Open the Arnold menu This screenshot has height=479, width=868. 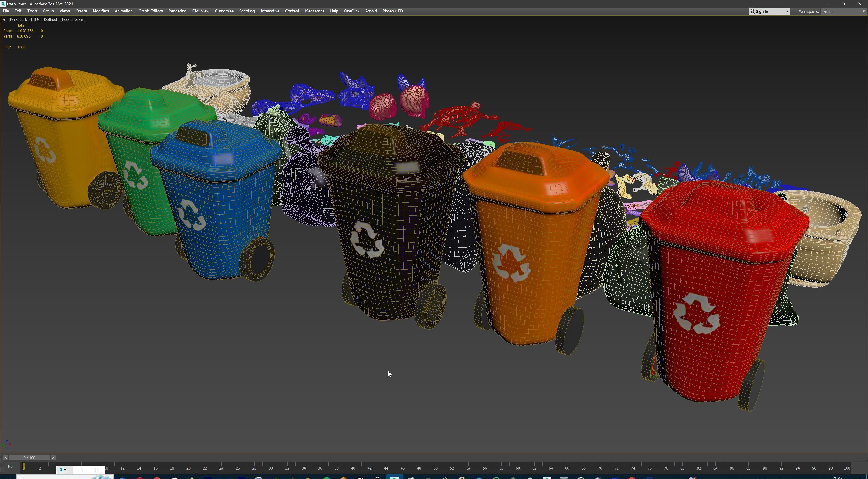coord(371,11)
